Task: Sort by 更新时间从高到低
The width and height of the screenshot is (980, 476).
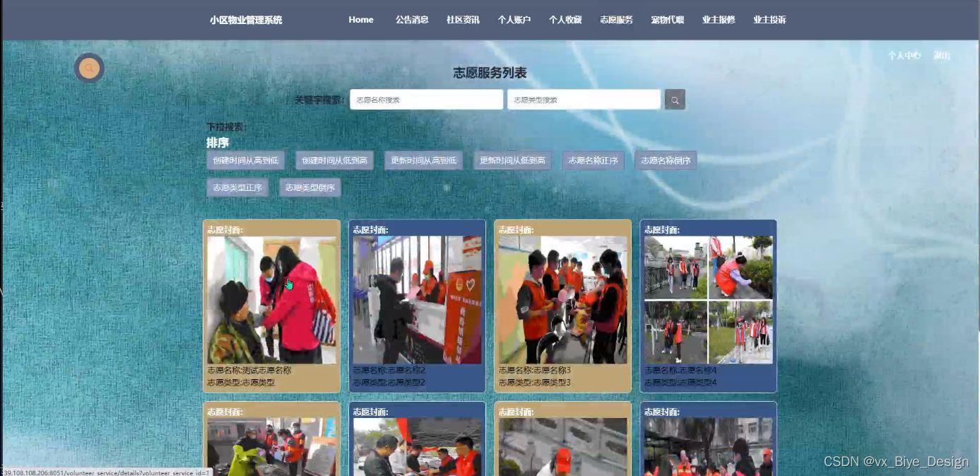Action: tap(423, 161)
